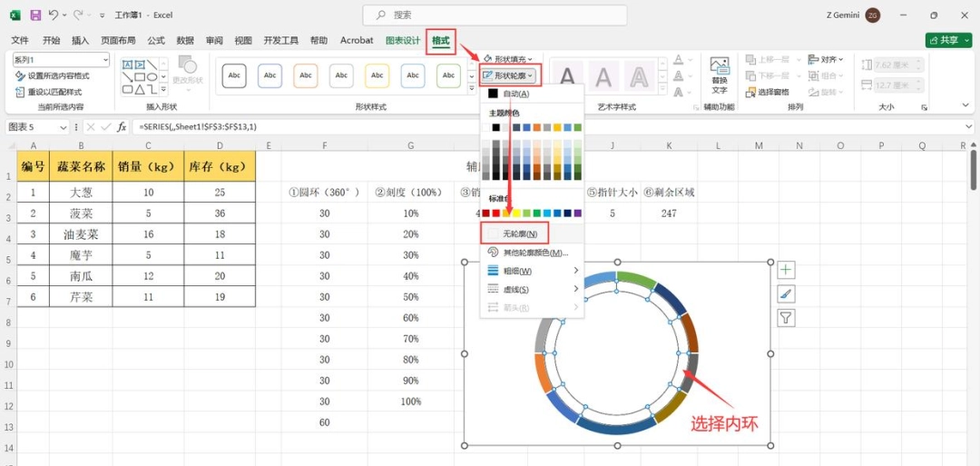The image size is (980, 466).
Task: Select the 库存（kg） header cell
Action: coord(220,167)
